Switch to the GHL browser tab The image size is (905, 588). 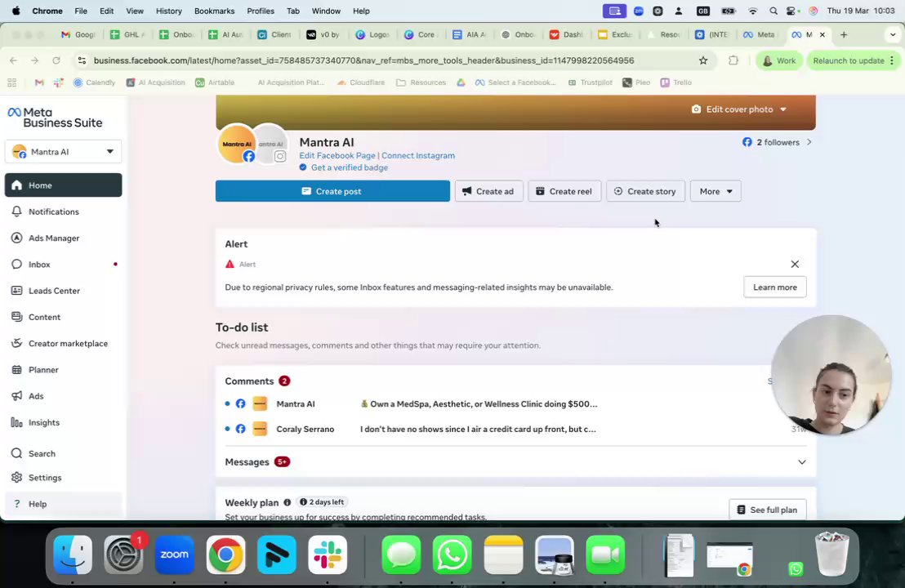point(128,34)
